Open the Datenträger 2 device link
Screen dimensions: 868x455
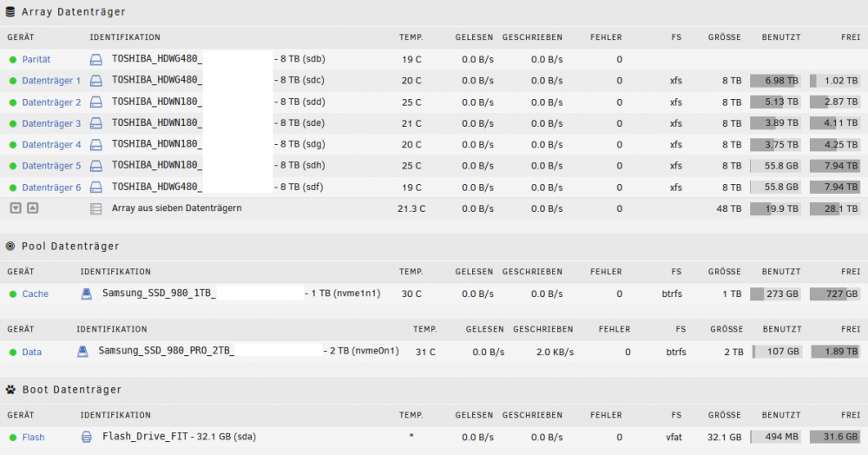click(x=51, y=102)
